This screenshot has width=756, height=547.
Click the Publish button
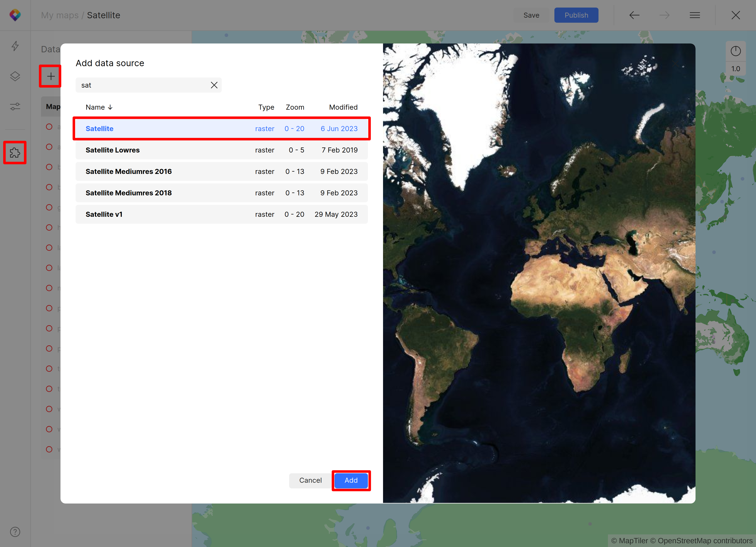[576, 15]
